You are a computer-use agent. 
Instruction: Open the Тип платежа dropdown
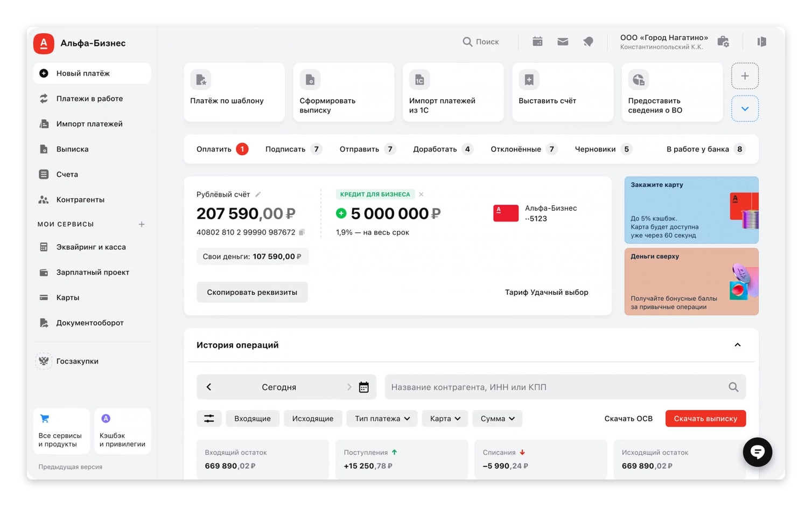tap(382, 419)
